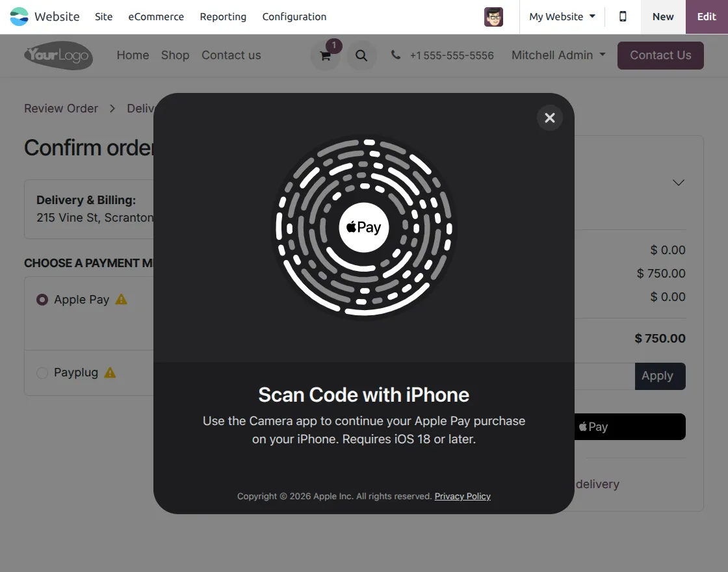Viewport: 728px width, 572px height.
Task: Click the New button in the top bar
Action: coord(662,16)
